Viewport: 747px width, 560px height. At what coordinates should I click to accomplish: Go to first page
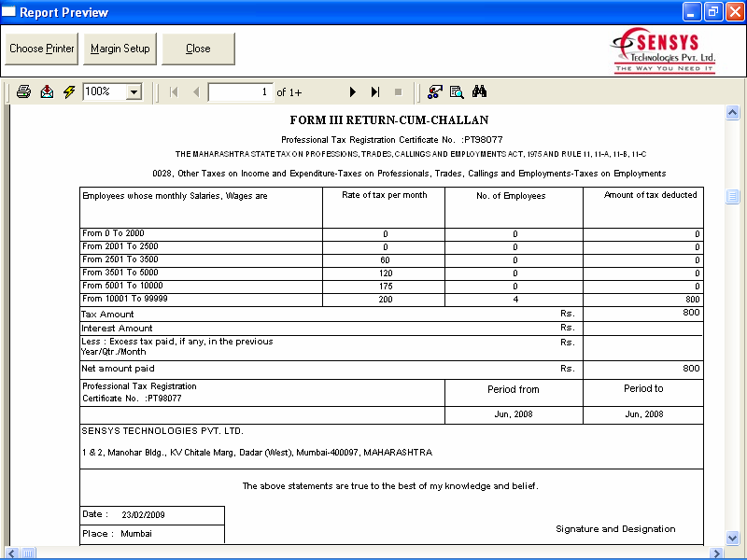[x=174, y=91]
